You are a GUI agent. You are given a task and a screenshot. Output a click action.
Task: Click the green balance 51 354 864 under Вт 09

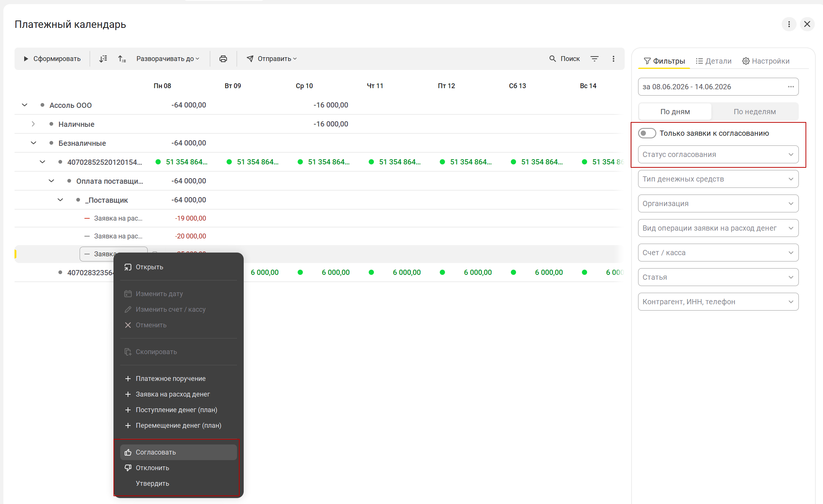pyautogui.click(x=257, y=162)
